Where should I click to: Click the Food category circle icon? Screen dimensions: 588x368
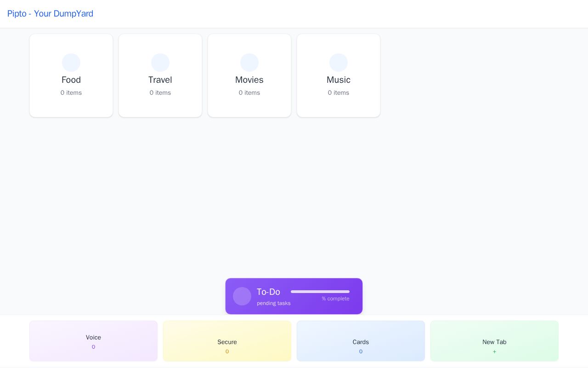click(x=71, y=63)
